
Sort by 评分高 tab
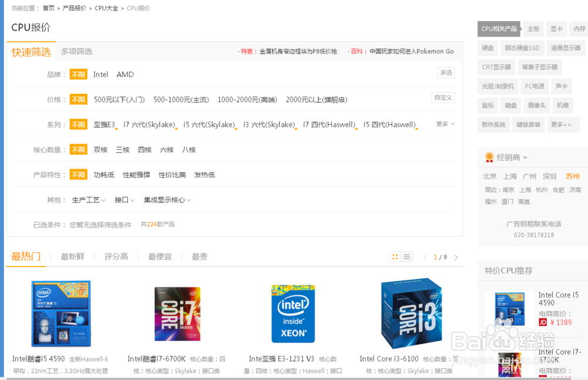116,256
